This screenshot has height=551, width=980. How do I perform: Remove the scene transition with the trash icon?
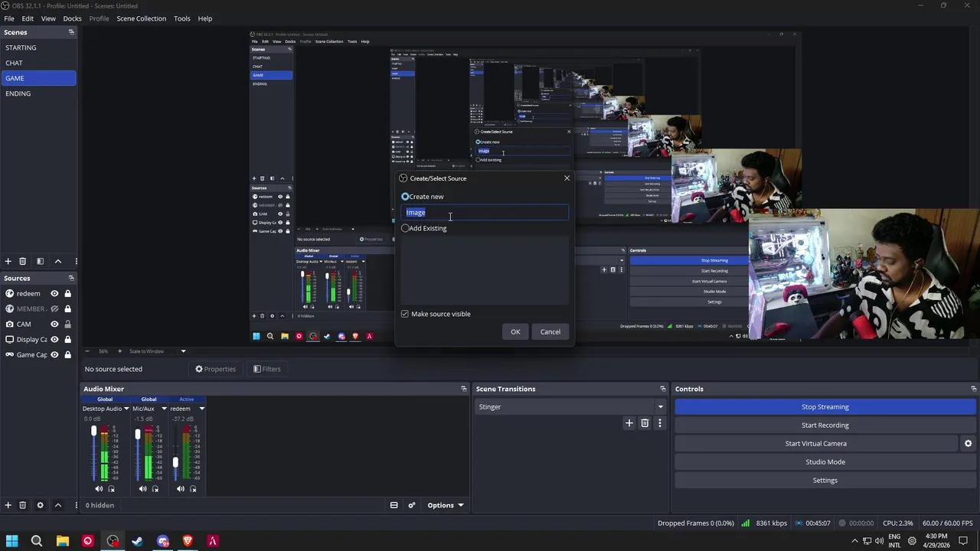point(645,422)
